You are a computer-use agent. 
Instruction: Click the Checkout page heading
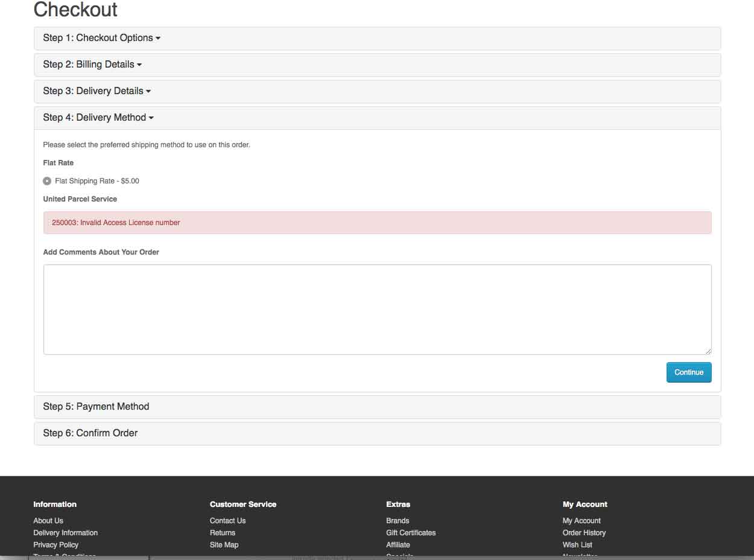75,10
